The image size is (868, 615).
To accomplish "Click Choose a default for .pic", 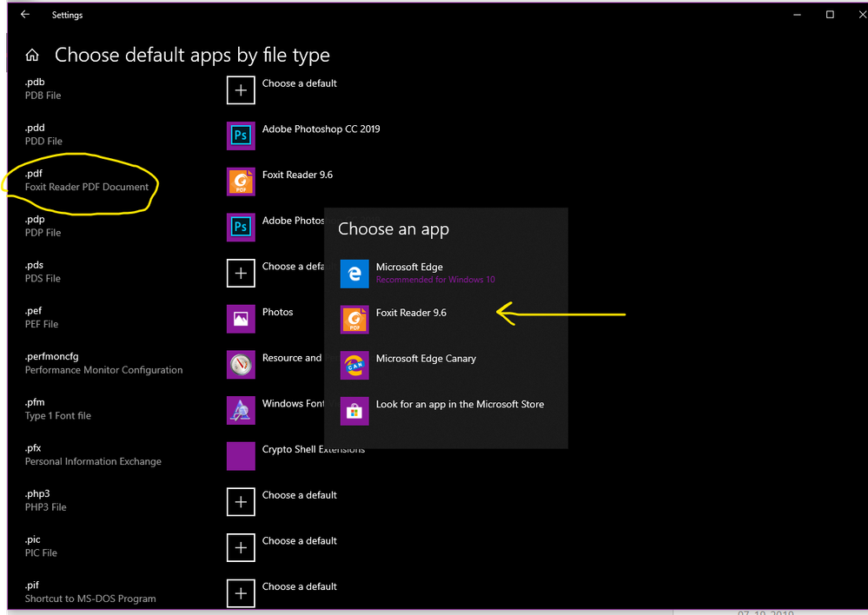I will (x=300, y=541).
